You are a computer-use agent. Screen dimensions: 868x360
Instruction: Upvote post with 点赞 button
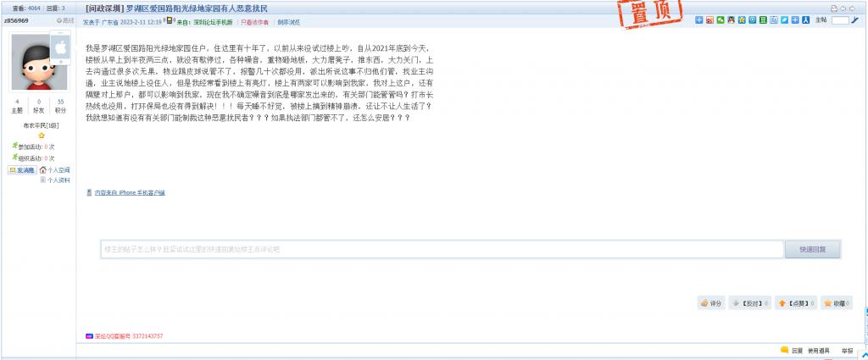(x=795, y=303)
